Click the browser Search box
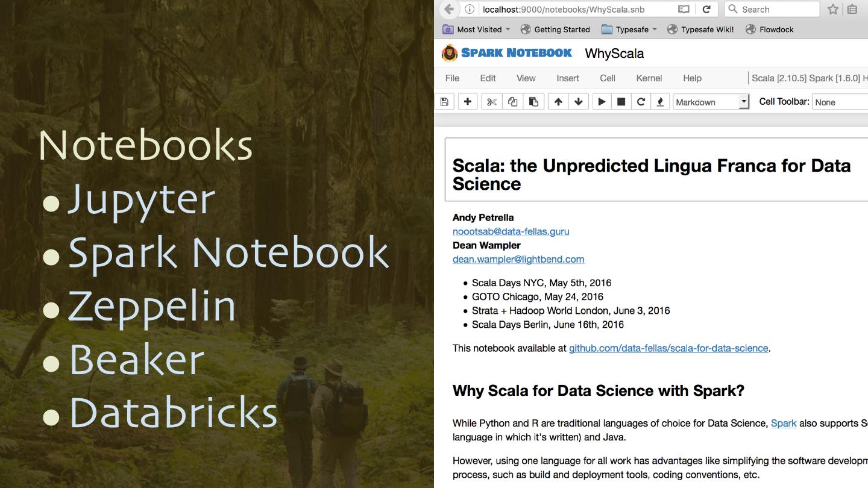 coord(772,9)
